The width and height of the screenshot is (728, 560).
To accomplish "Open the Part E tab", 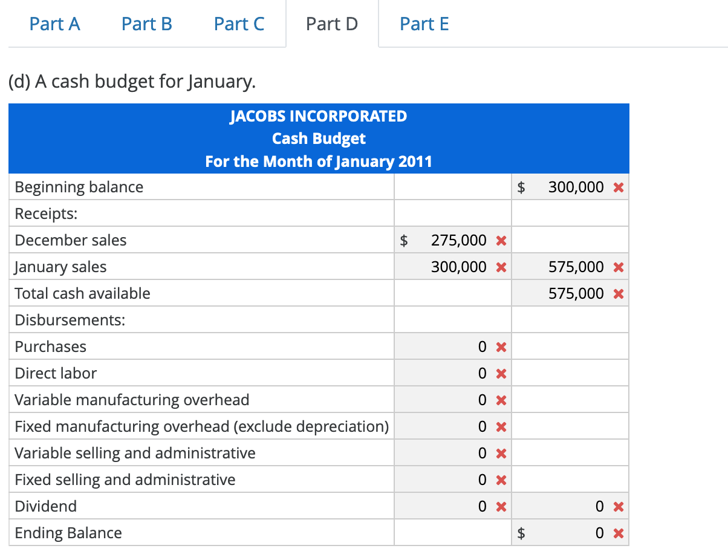I will coord(424,24).
